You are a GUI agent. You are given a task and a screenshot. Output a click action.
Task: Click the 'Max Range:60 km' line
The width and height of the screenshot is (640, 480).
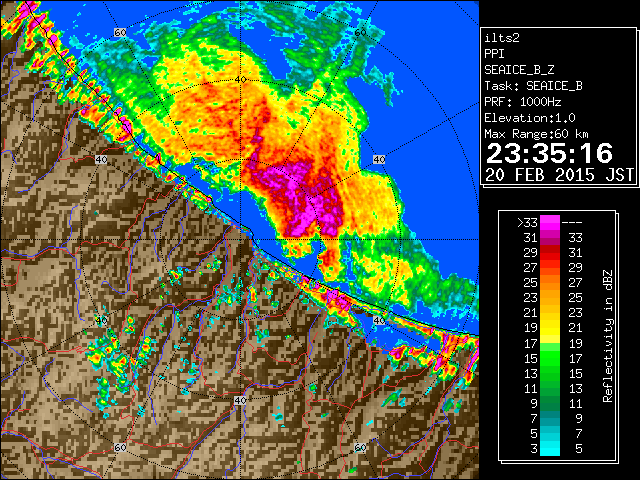[x=536, y=134]
